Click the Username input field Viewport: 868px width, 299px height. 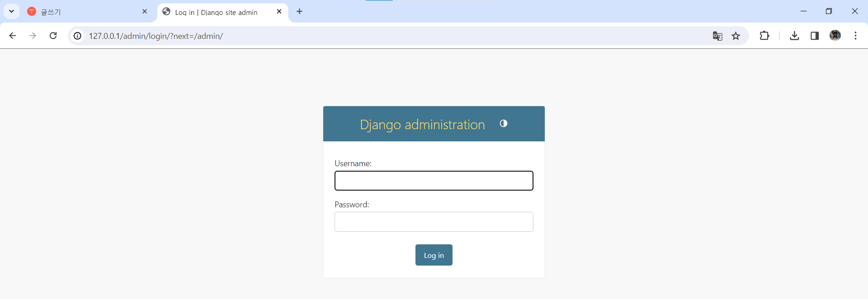coord(434,181)
